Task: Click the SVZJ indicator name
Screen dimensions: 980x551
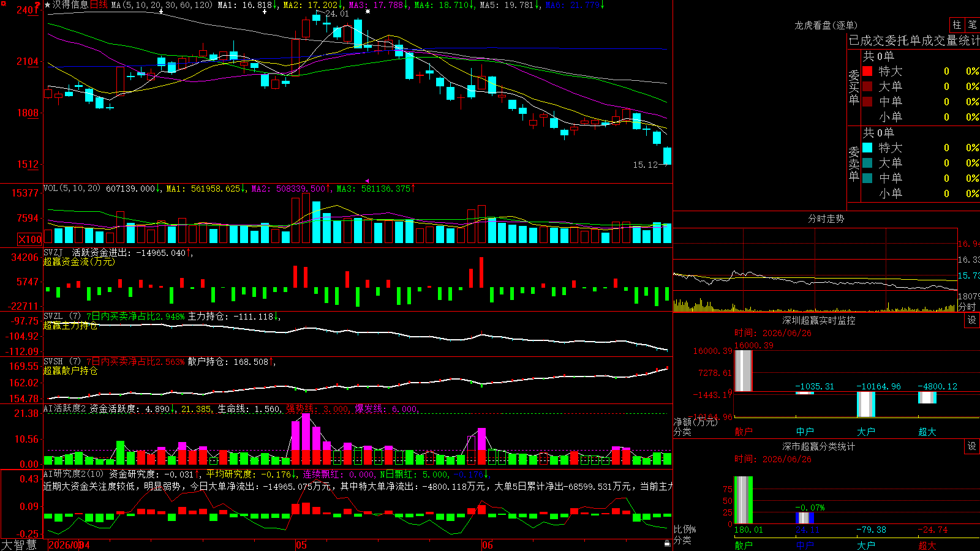Action: tap(53, 253)
